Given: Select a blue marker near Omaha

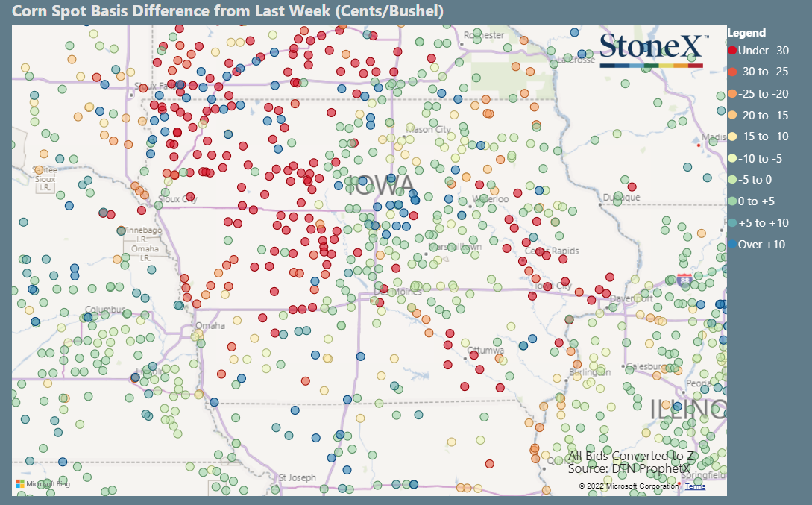Looking at the screenshot, I should 177,306.
